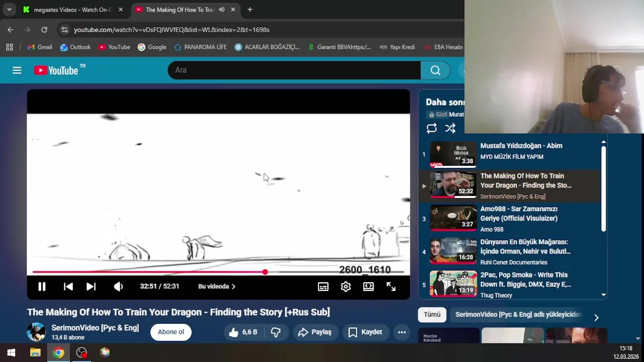Click the URL address bar
The width and height of the screenshot is (644, 362).
click(x=171, y=30)
